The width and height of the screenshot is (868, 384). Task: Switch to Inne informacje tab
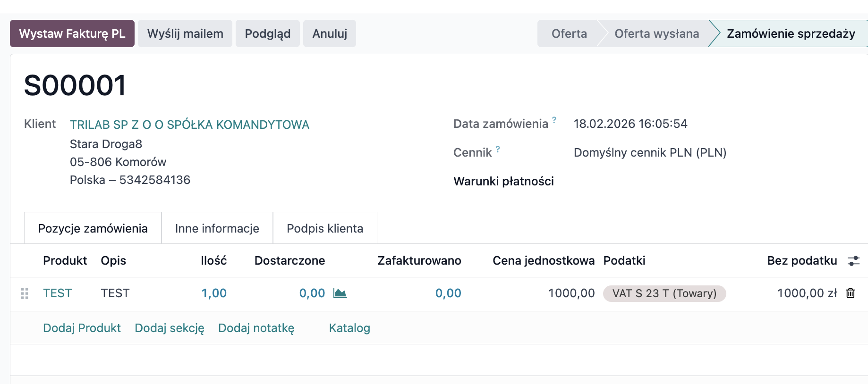point(217,228)
